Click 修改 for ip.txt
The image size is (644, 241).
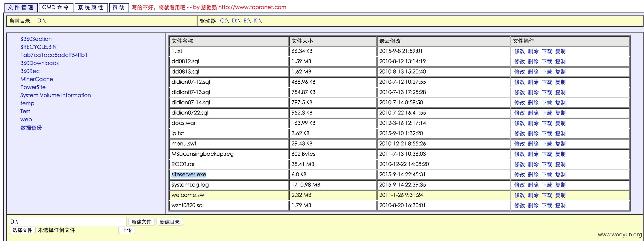pos(519,133)
